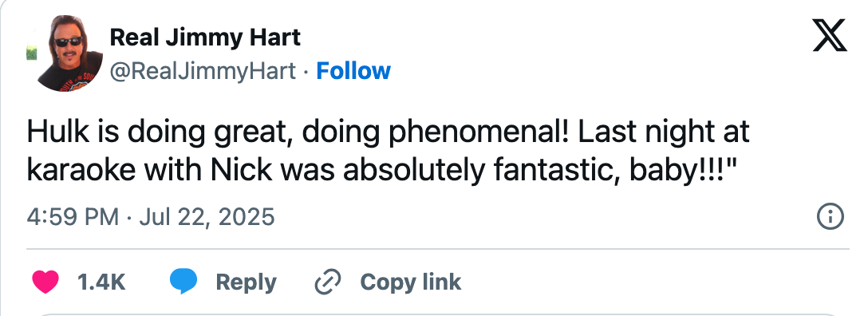The width and height of the screenshot is (868, 316).
Task: Open the Jul 22, 2025 date link
Action: click(207, 216)
